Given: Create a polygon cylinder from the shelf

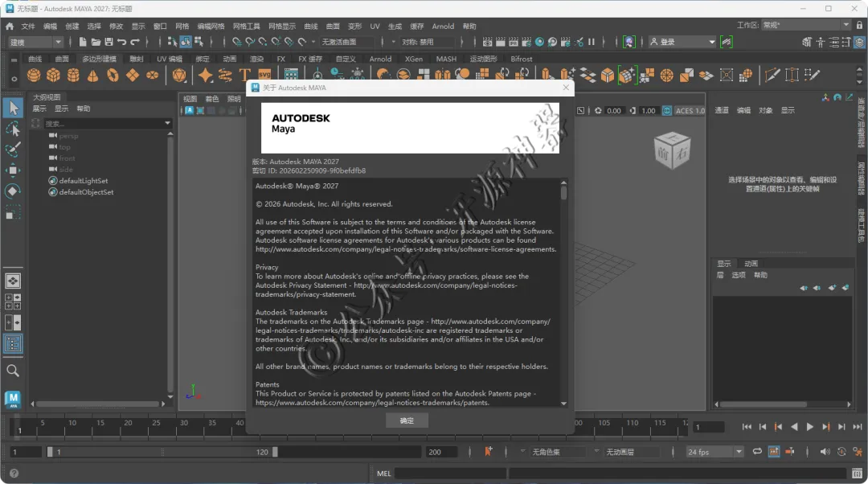Looking at the screenshot, I should 73,75.
